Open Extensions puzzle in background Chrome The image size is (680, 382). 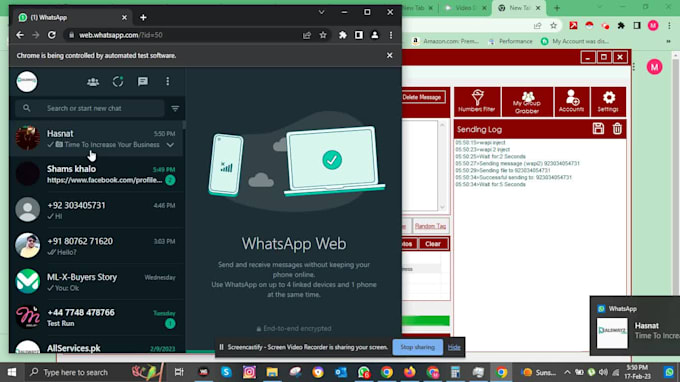tap(621, 26)
